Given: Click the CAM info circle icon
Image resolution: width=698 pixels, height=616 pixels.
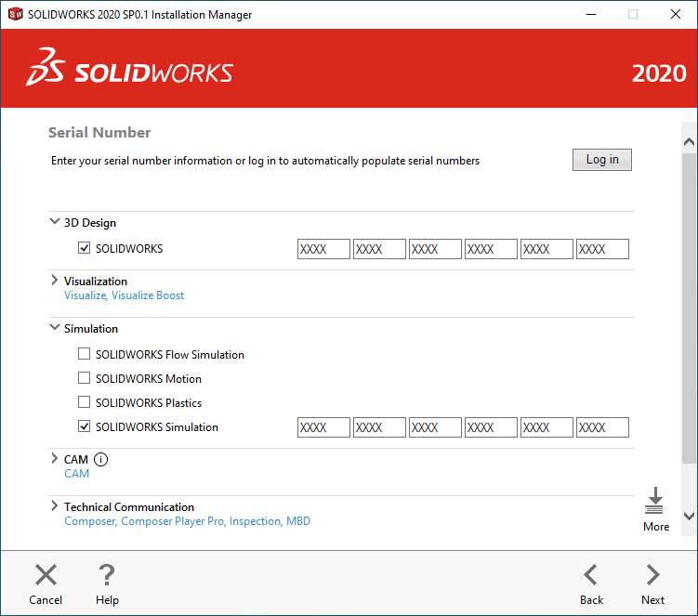Looking at the screenshot, I should pyautogui.click(x=101, y=459).
